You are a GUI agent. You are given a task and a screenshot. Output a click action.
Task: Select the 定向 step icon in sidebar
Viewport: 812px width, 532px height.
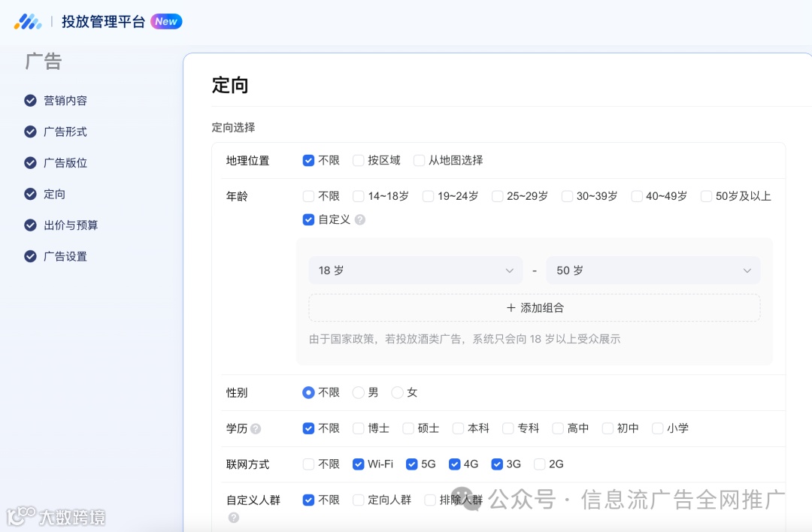29,194
